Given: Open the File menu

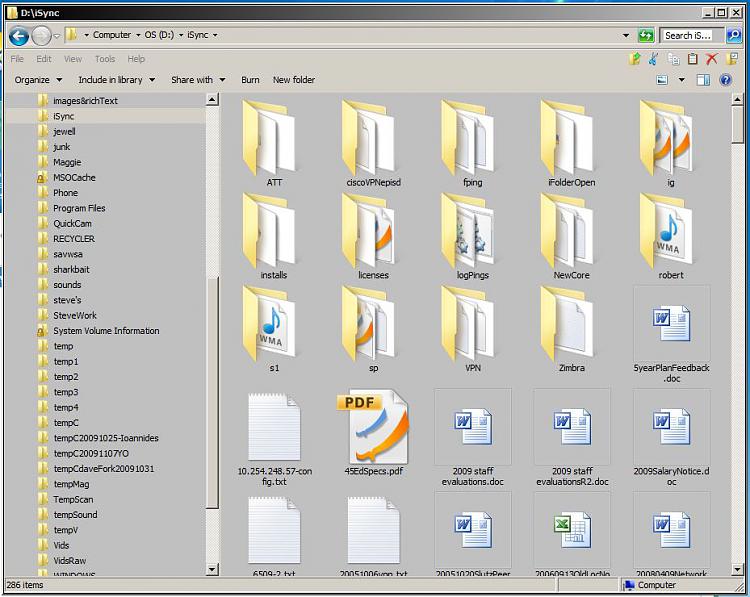Looking at the screenshot, I should (x=17, y=59).
